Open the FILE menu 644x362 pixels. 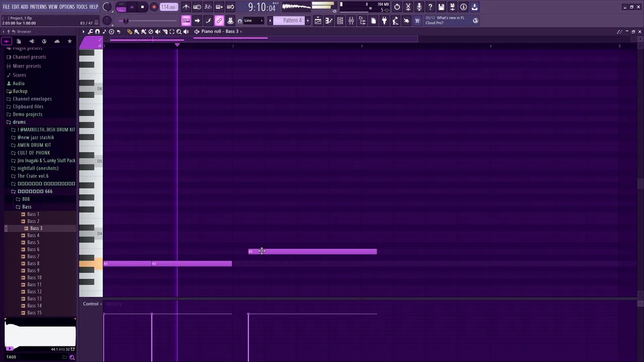pos(7,7)
